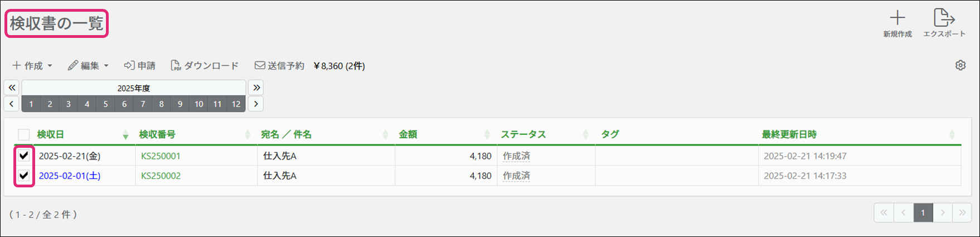Screen dimensions: 980x237
Task: Click the 申請 submit icon
Action: pos(129,66)
